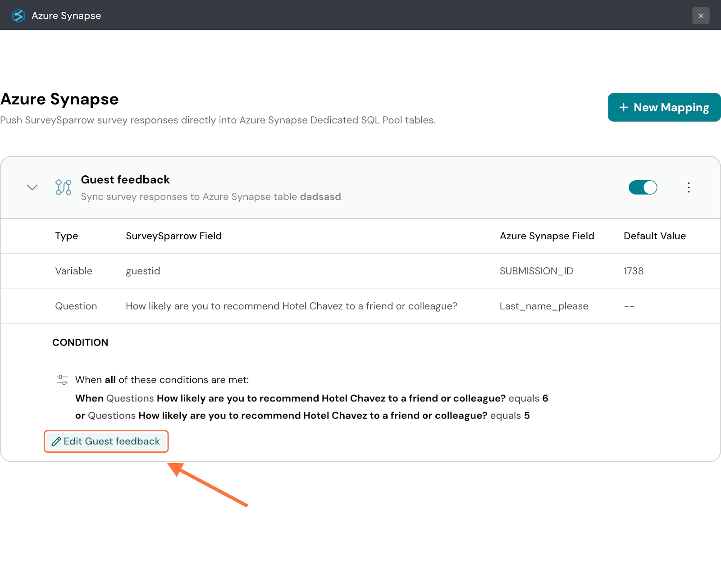Click the New Mapping button
Viewport: 721px width, 588px height.
pos(664,107)
